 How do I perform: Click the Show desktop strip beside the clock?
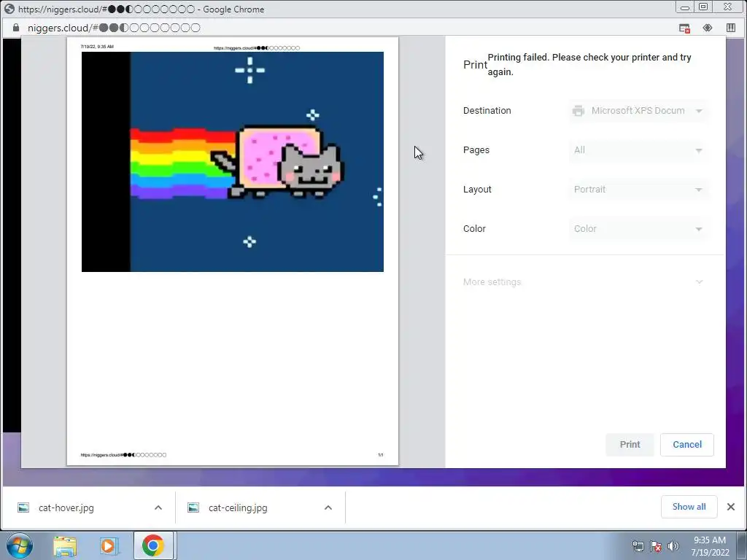(x=741, y=545)
